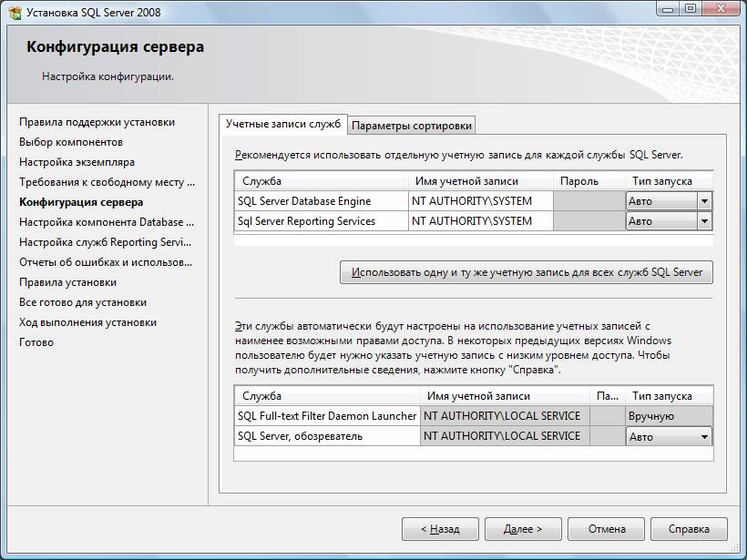Image resolution: width=747 pixels, height=560 pixels.
Task: Click password cell for Reporting Services row
Action: click(588, 221)
